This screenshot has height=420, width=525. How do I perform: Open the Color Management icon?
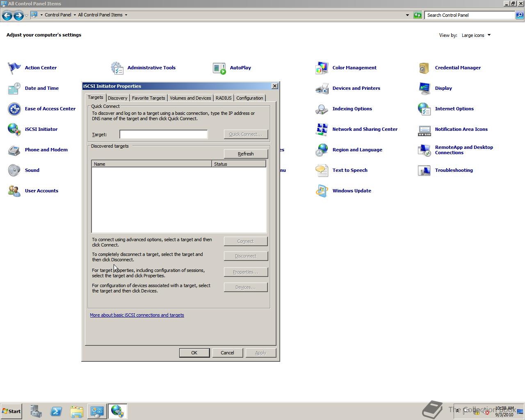(x=322, y=68)
